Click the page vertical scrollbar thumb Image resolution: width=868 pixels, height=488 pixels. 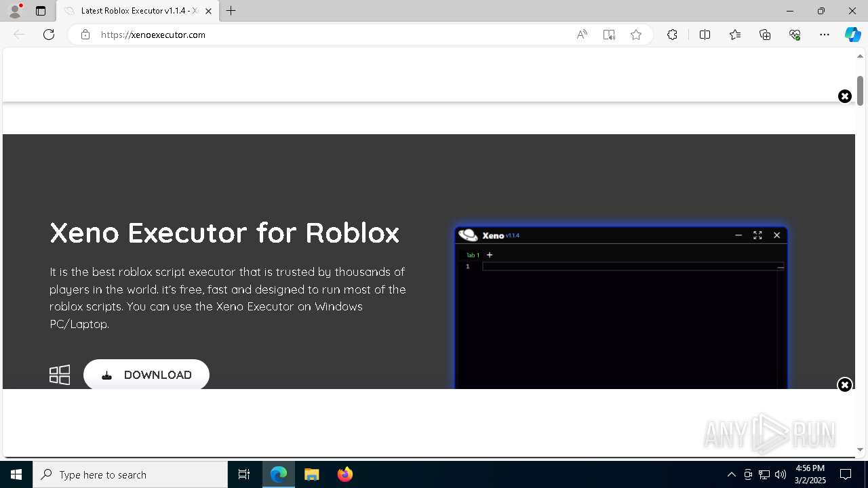(860, 91)
